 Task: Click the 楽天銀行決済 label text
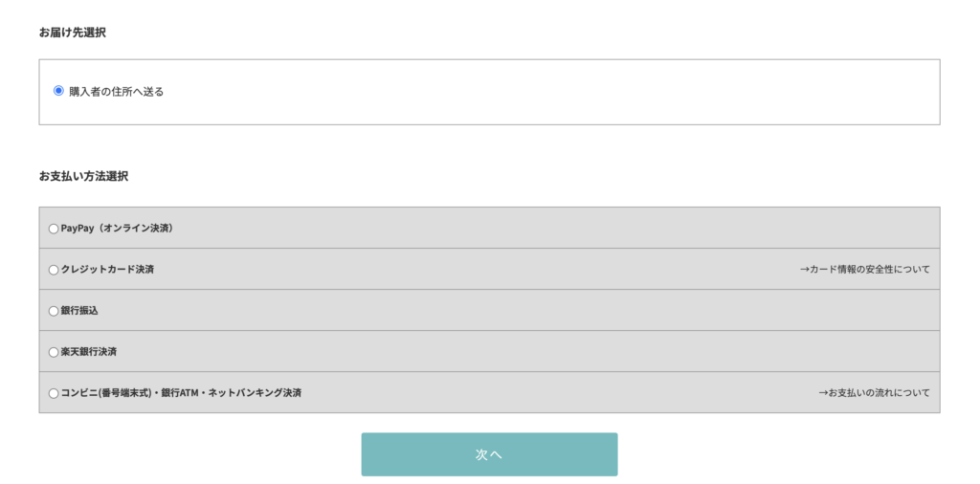click(x=89, y=352)
